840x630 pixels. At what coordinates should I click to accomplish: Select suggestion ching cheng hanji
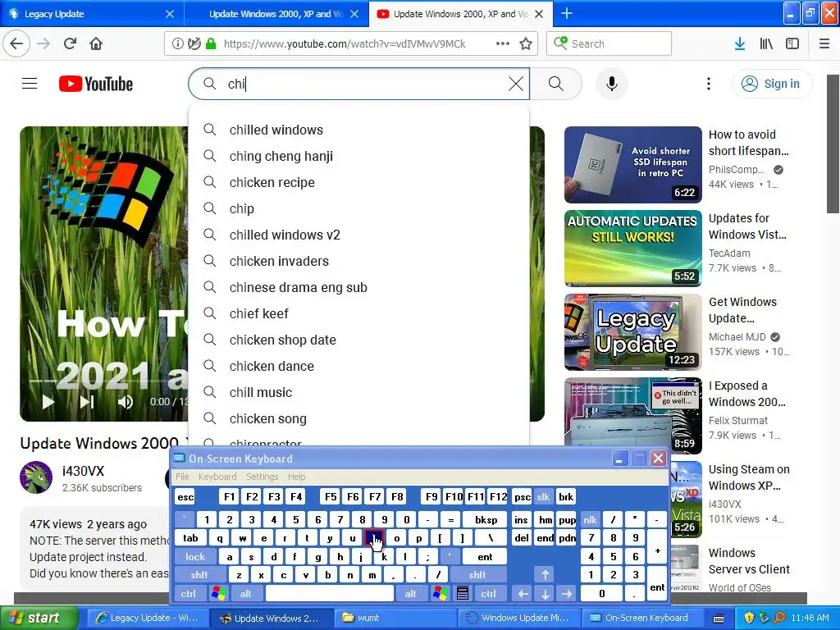pos(358,156)
